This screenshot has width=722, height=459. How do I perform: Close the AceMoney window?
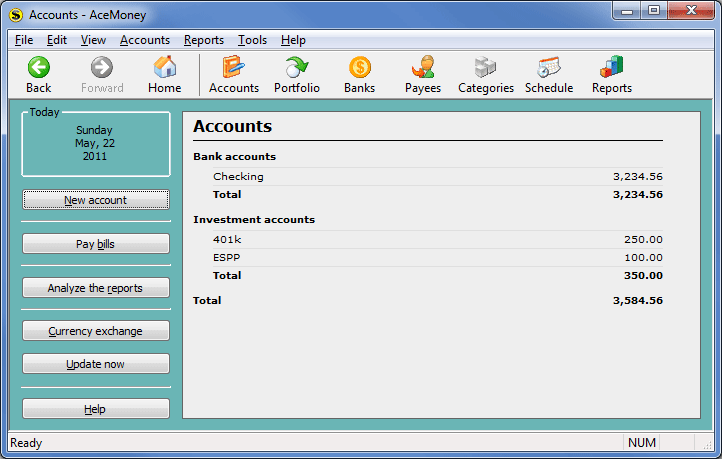(691, 10)
